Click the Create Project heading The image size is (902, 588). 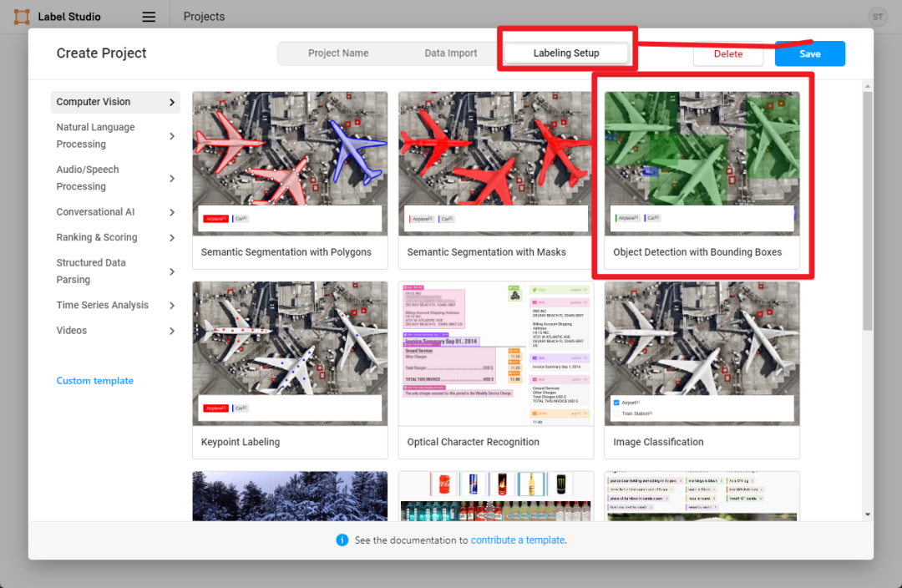point(101,53)
